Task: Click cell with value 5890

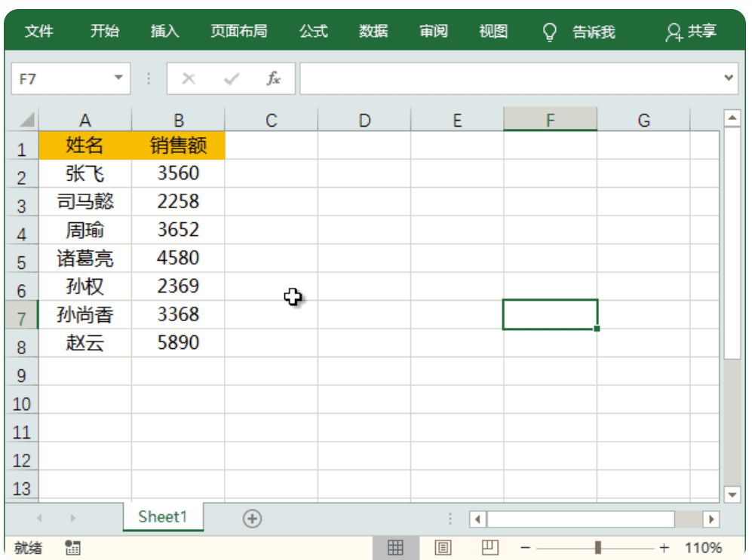Action: [179, 343]
